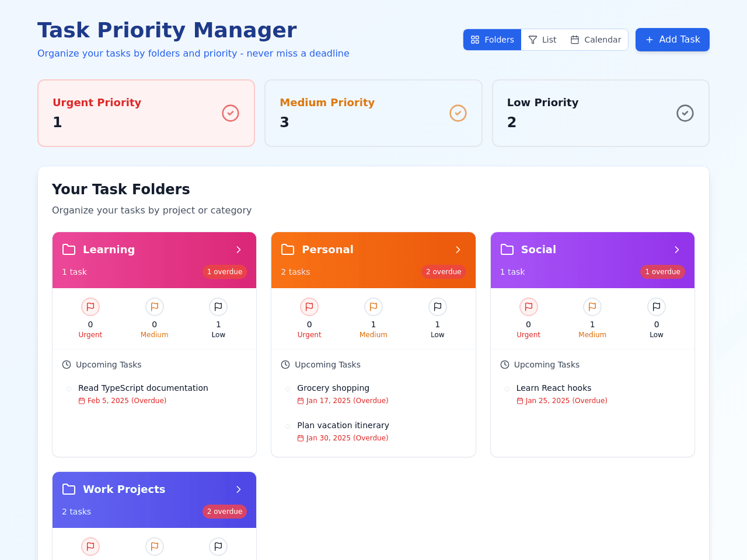Image resolution: width=747 pixels, height=560 pixels.
Task: Mark Read TypeScript documentation task circle complete
Action: (69, 389)
